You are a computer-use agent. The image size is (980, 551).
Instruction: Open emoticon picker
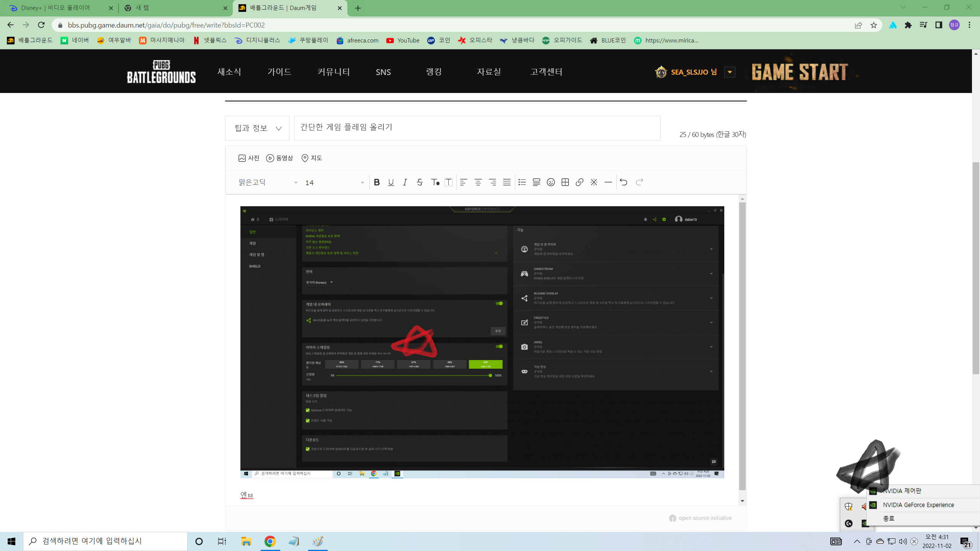point(551,182)
